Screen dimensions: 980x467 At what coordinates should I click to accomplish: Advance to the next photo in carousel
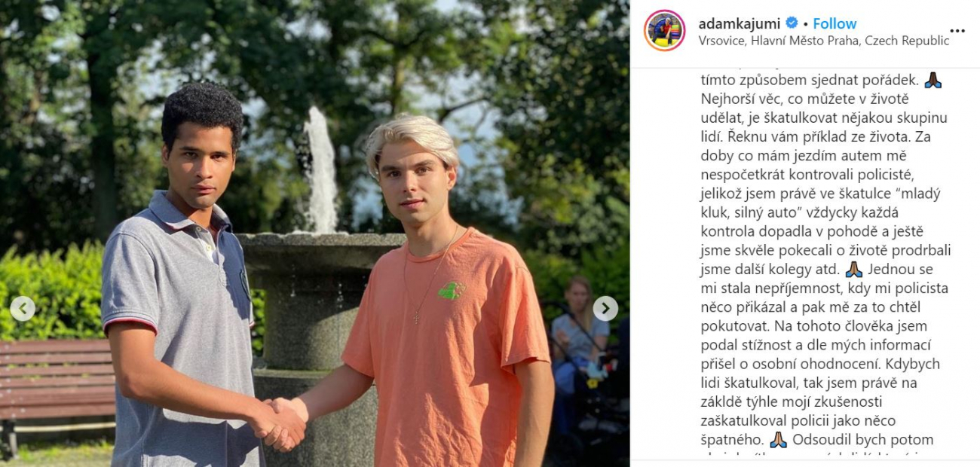[x=605, y=308]
